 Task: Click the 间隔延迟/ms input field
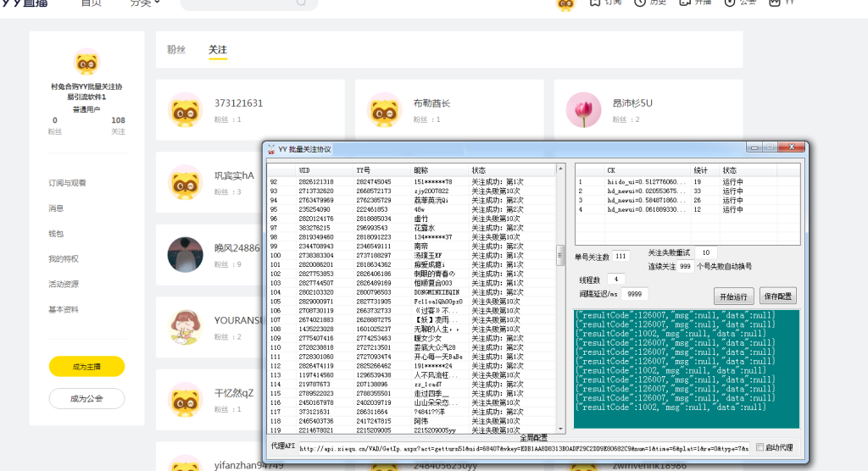[634, 294]
